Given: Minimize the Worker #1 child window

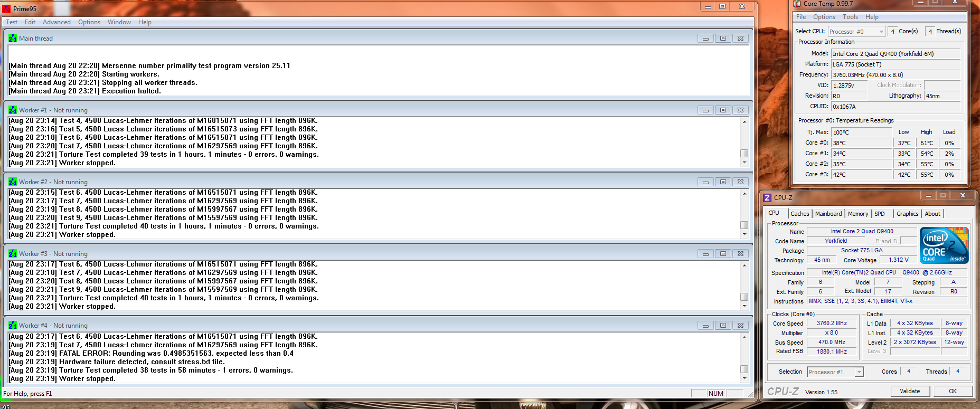Looking at the screenshot, I should coord(705,110).
